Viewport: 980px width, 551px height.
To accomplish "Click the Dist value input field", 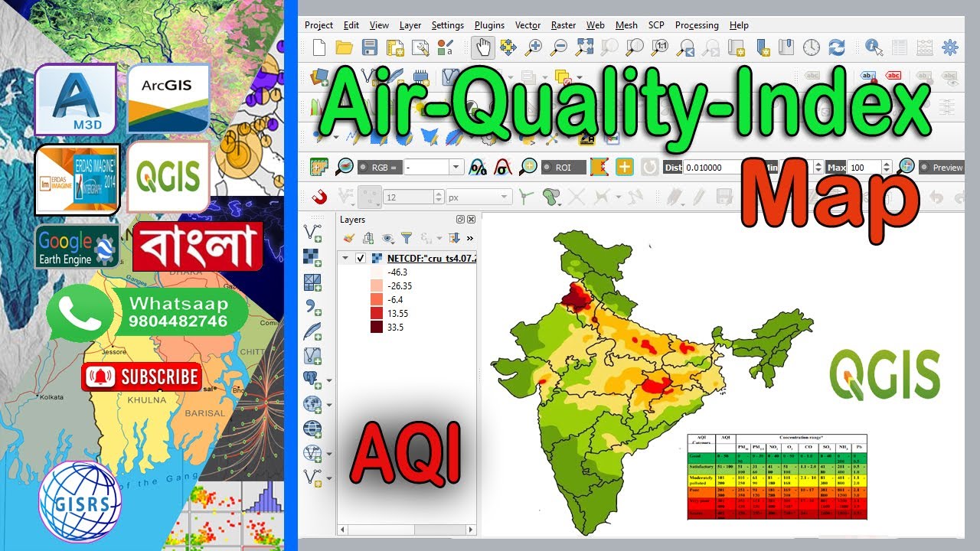I will [711, 168].
